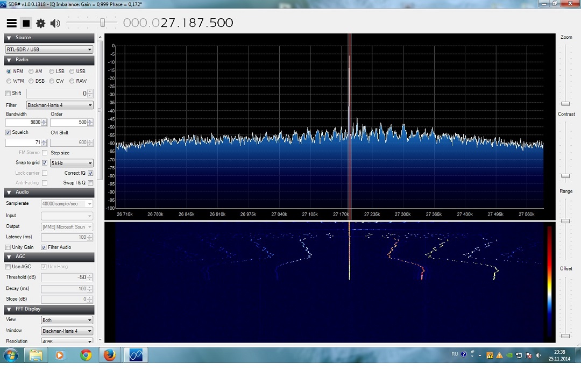Click the Range slider handle
Viewport: 581px width, 392px height.
coord(565,221)
